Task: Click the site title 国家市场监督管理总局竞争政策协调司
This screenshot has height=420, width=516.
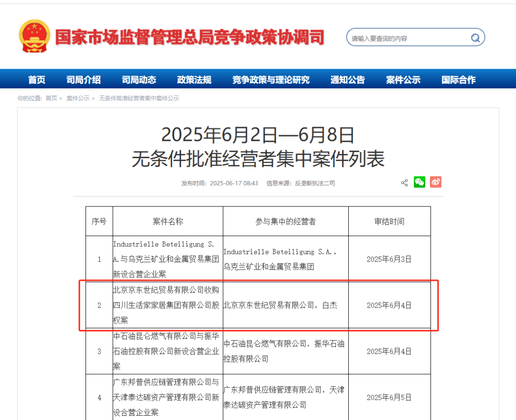Action: pyautogui.click(x=190, y=37)
